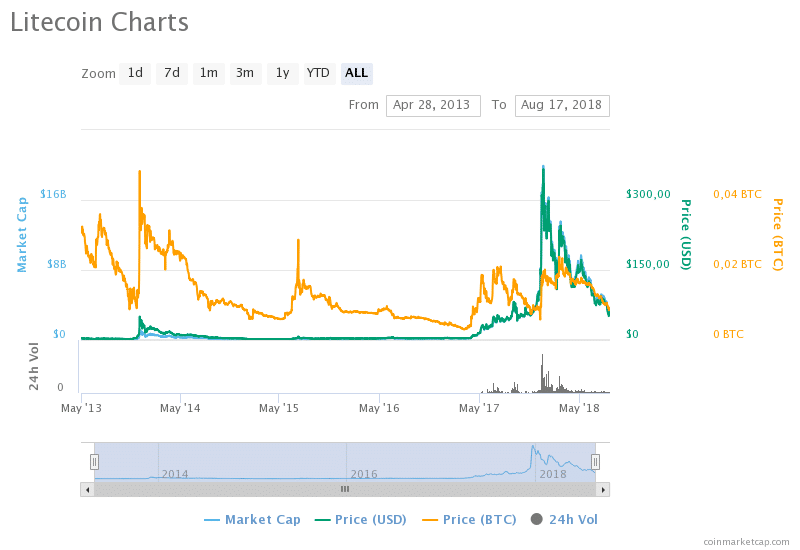The image size is (800, 550).
Task: Click the May '18 x-axis label
Action: coord(579,408)
